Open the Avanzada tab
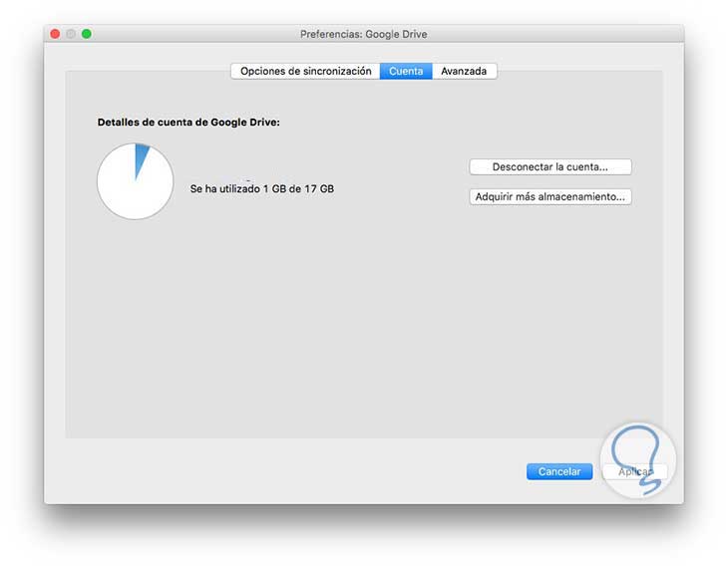The image size is (728, 567). 465,71
